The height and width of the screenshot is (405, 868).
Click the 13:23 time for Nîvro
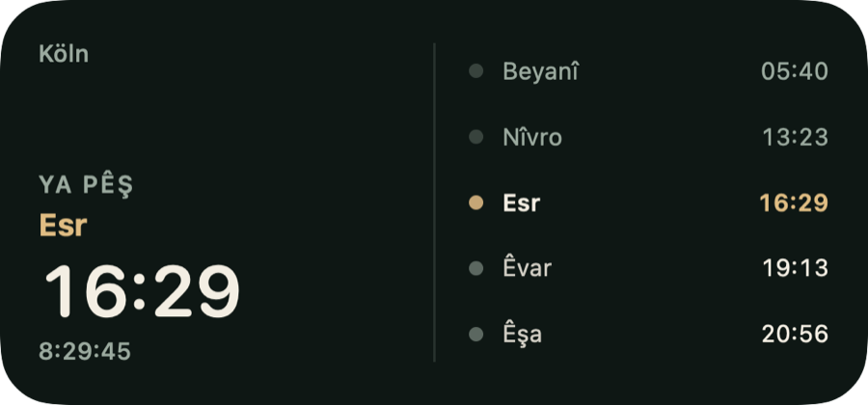pyautogui.click(x=795, y=137)
